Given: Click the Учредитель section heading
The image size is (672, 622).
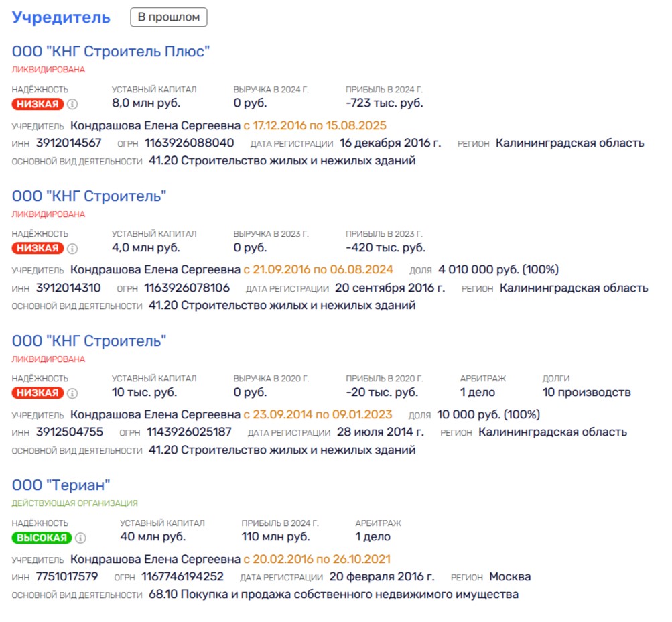Looking at the screenshot, I should point(61,18).
